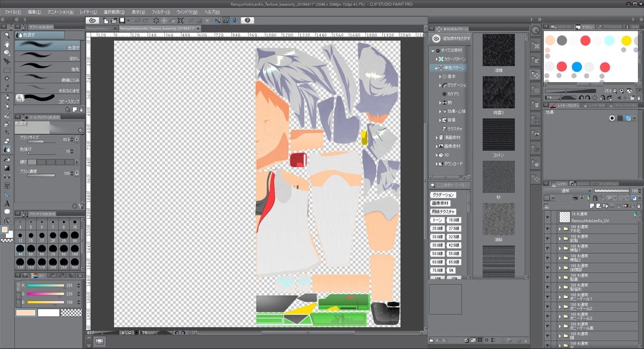
Task: Click トーン tag button
Action: [x=438, y=220]
